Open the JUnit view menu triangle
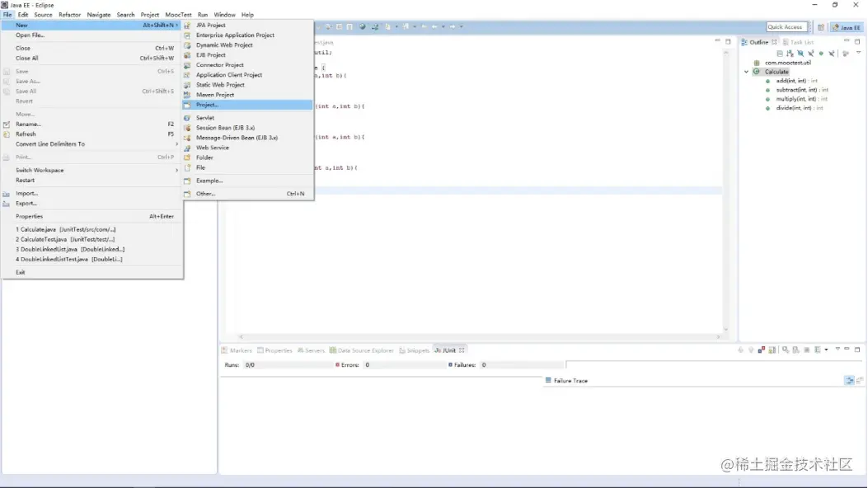The image size is (868, 488). coord(838,350)
